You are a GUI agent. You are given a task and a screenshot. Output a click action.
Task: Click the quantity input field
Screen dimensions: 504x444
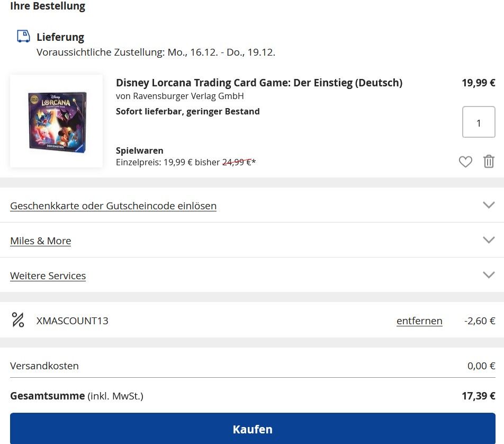coord(479,122)
